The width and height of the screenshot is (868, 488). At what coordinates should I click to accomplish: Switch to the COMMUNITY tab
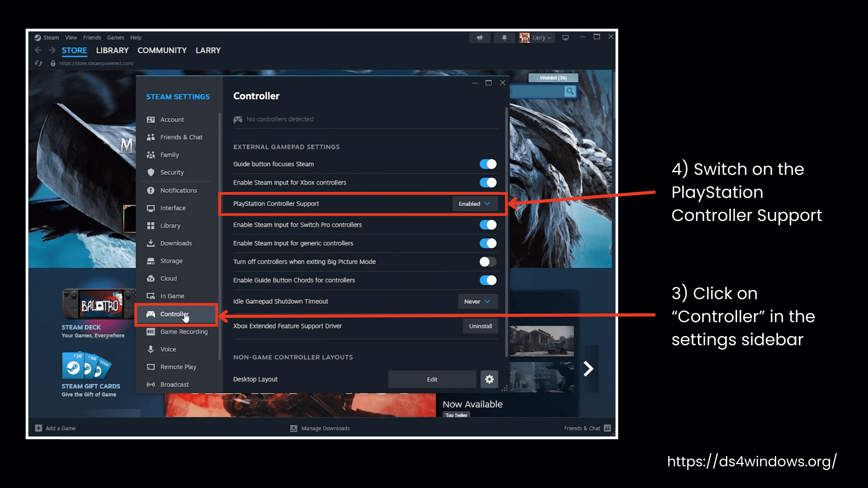pos(162,50)
